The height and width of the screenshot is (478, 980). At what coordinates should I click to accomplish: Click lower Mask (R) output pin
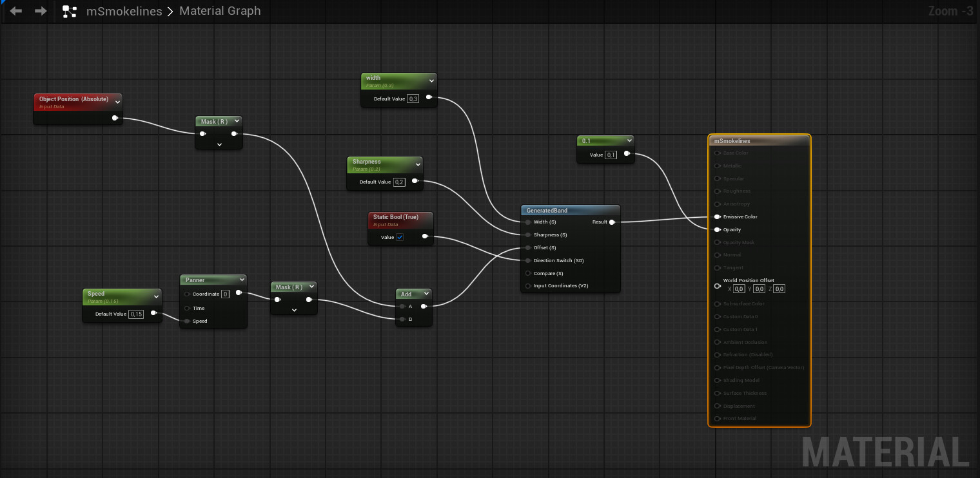pyautogui.click(x=309, y=300)
